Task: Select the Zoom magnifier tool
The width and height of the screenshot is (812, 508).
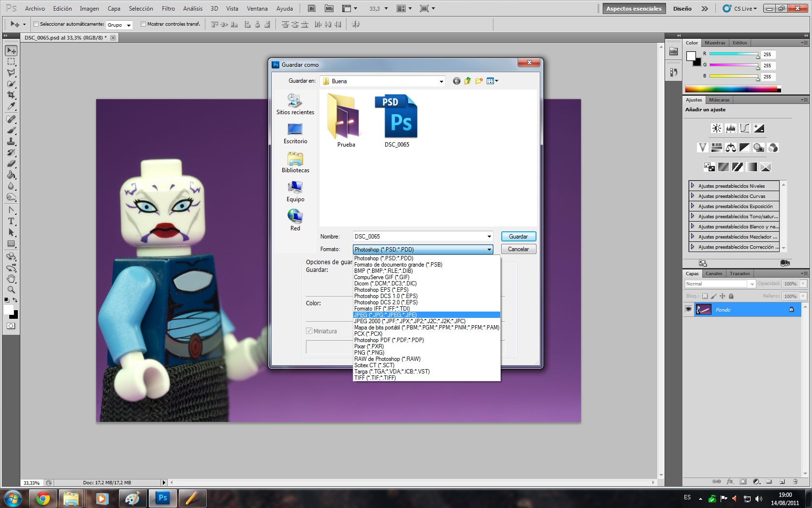Action: click(x=11, y=290)
